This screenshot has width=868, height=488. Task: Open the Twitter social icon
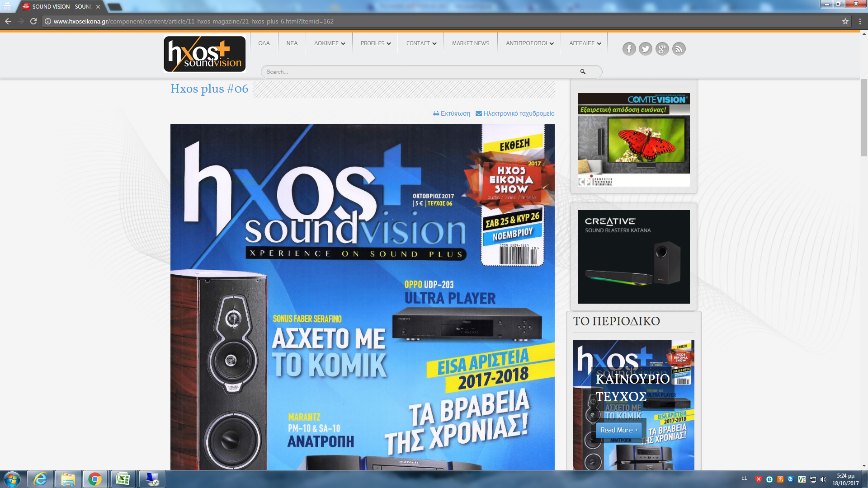click(646, 49)
